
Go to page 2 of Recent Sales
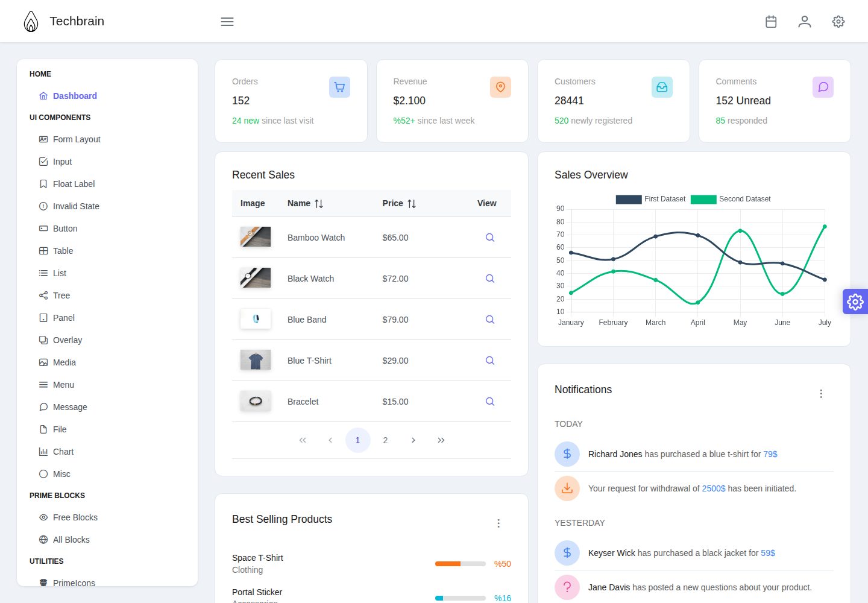click(x=385, y=440)
